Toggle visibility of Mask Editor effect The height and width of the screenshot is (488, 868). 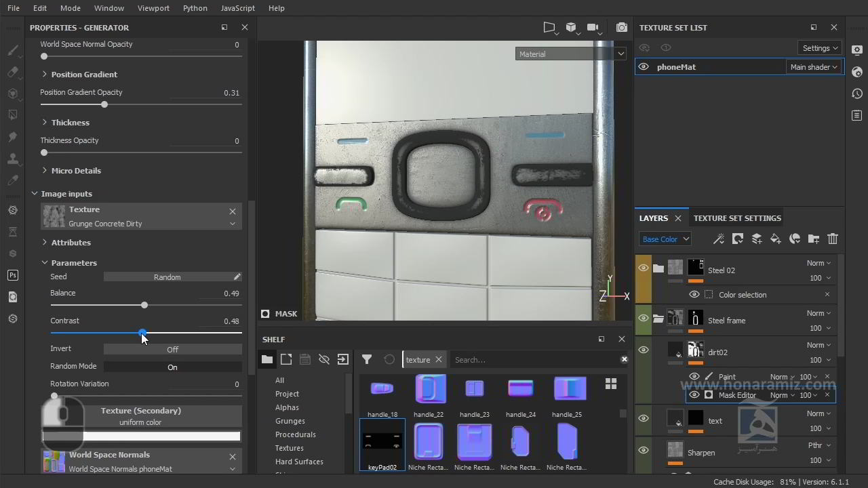point(694,394)
